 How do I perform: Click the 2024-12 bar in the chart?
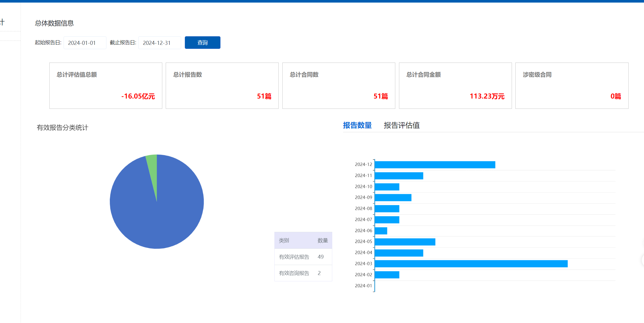pyautogui.click(x=435, y=165)
